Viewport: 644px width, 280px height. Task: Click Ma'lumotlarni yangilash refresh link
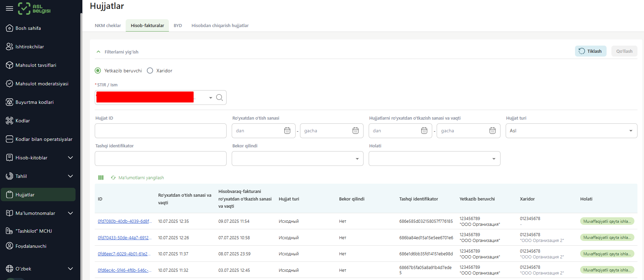click(x=141, y=178)
